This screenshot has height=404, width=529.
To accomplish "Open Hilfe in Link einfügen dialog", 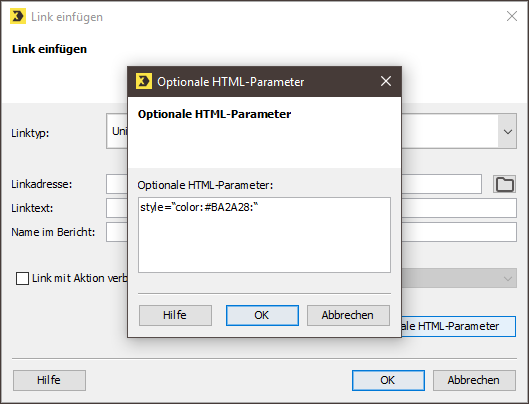I will pos(49,380).
